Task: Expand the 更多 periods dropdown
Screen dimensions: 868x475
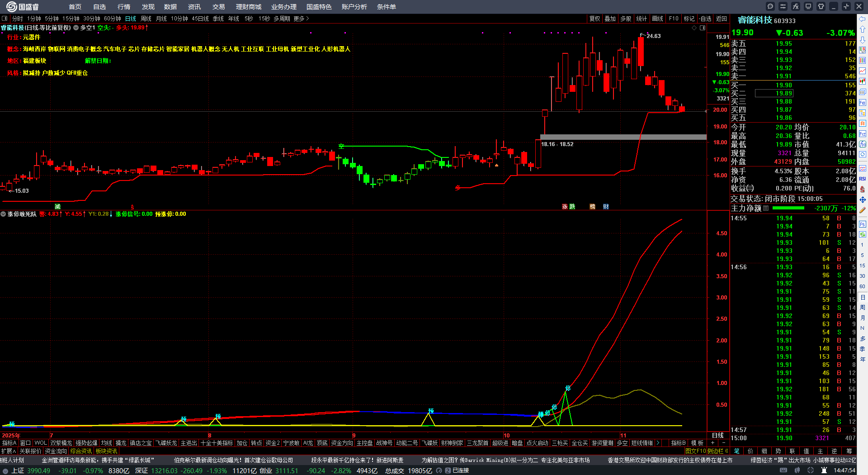Action: coord(301,19)
